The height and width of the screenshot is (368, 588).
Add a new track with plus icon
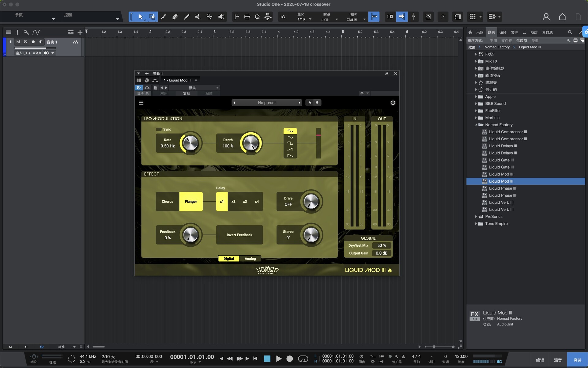click(x=80, y=32)
